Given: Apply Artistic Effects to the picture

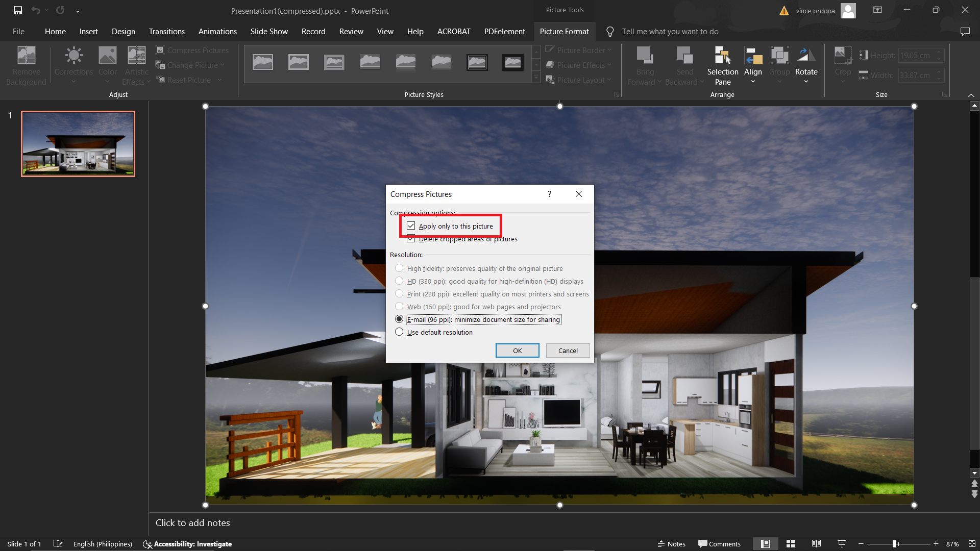Looking at the screenshot, I should coord(136,65).
